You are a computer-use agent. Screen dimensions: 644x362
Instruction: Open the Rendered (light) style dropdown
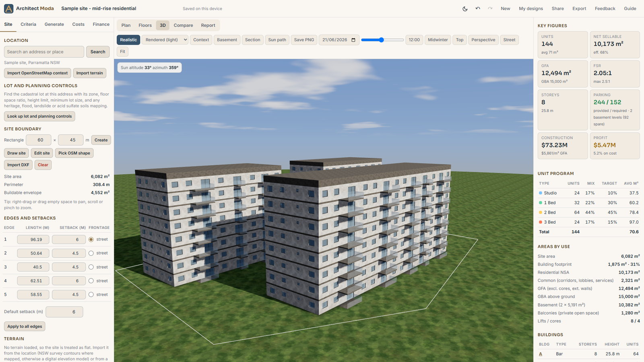click(165, 40)
